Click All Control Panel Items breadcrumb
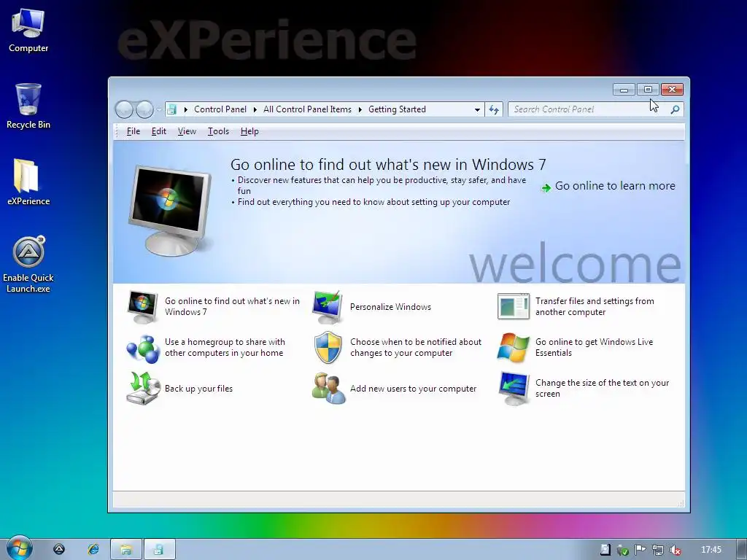This screenshot has width=747, height=560. pos(307,109)
